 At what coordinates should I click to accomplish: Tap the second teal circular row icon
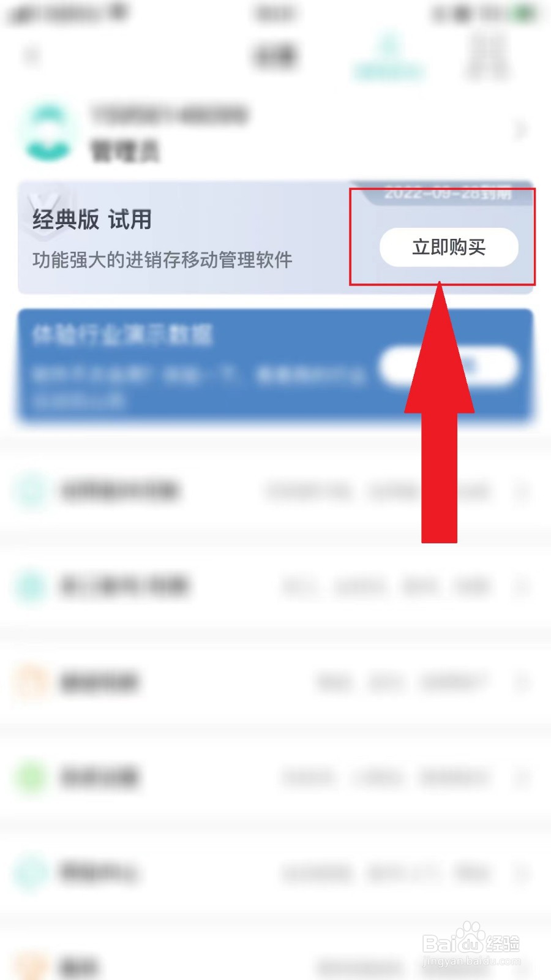pos(31,586)
